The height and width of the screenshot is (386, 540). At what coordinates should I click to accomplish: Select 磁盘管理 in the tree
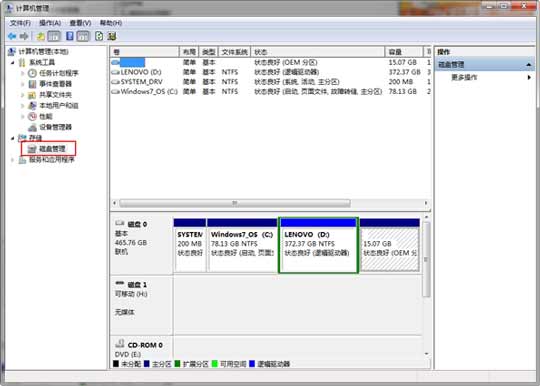(52, 149)
